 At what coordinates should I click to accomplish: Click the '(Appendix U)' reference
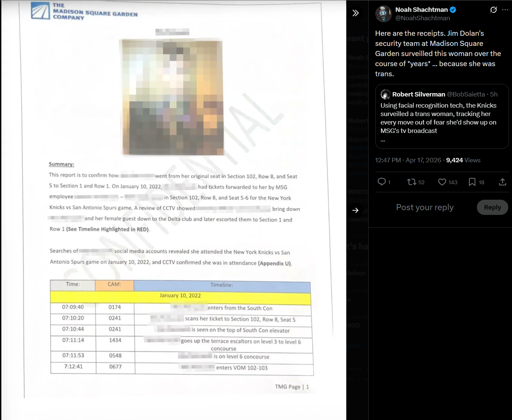tap(274, 263)
